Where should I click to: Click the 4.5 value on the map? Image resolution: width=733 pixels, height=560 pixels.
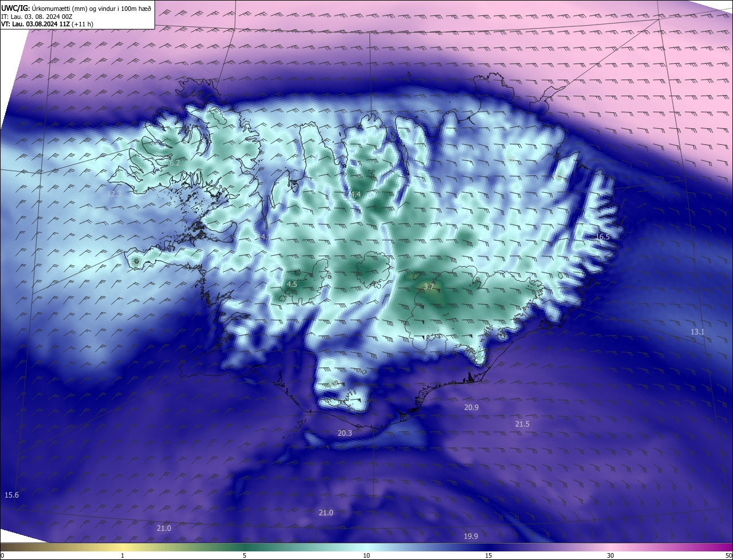pos(292,284)
